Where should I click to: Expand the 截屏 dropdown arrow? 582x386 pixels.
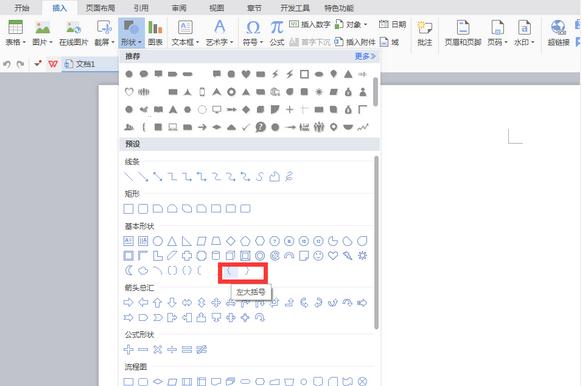pos(112,42)
